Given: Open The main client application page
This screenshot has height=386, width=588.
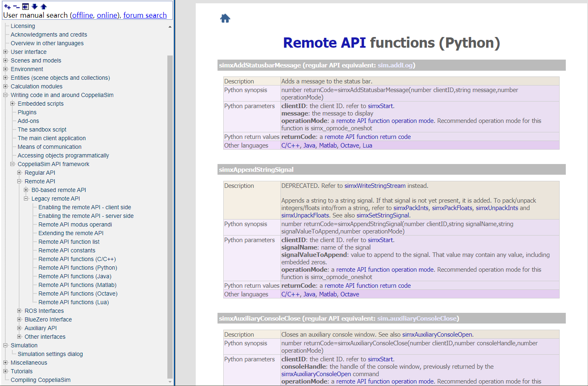Looking at the screenshot, I should 52,138.
